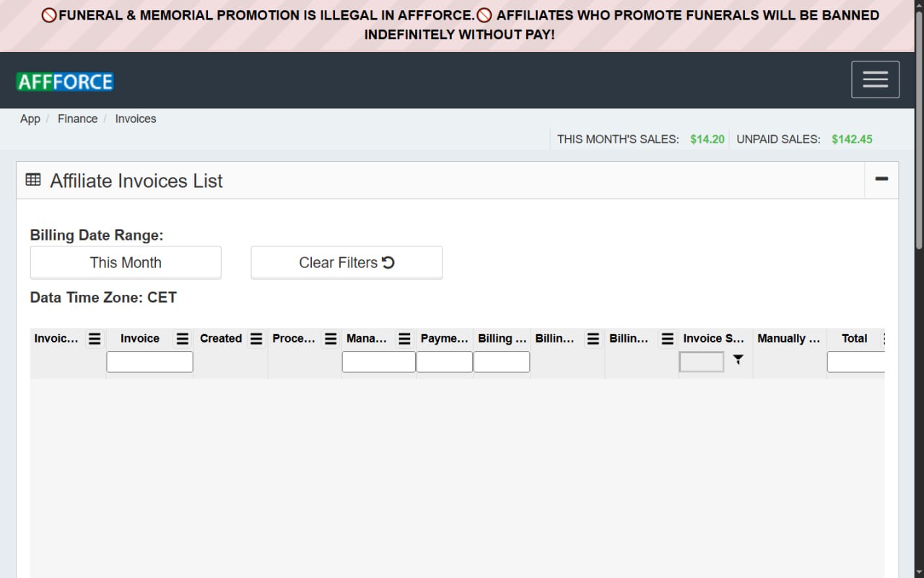The image size is (924, 578).
Task: Open menu icon of the third Billin… column
Action: click(668, 339)
